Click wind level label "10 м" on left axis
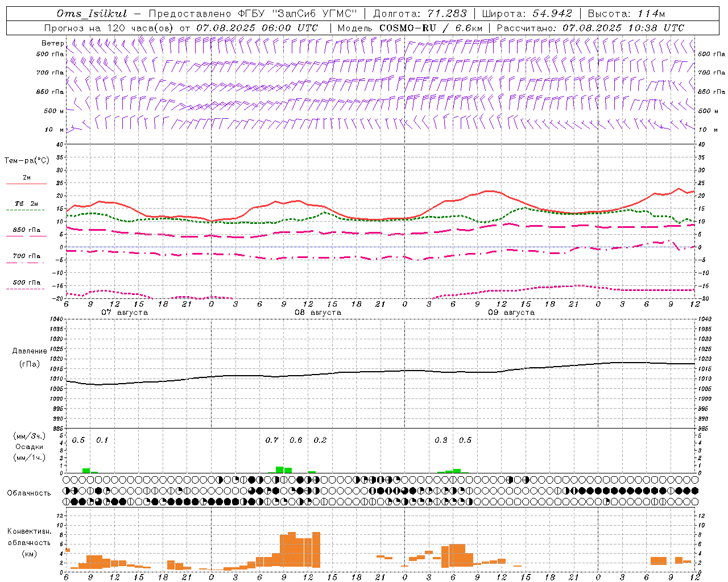Image resolution: width=728 pixels, height=582 pixels. coord(54,130)
